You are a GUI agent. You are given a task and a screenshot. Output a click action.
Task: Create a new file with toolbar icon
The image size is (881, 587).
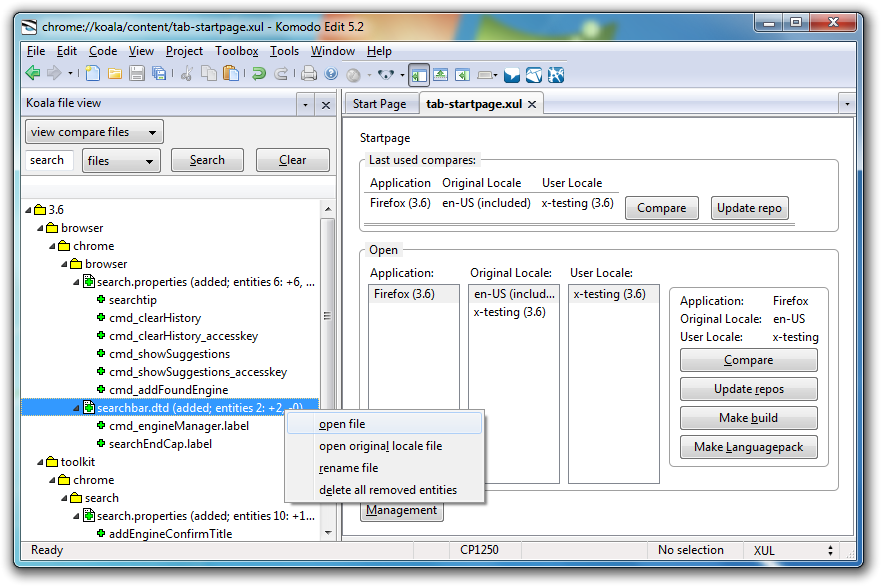pyautogui.click(x=93, y=74)
